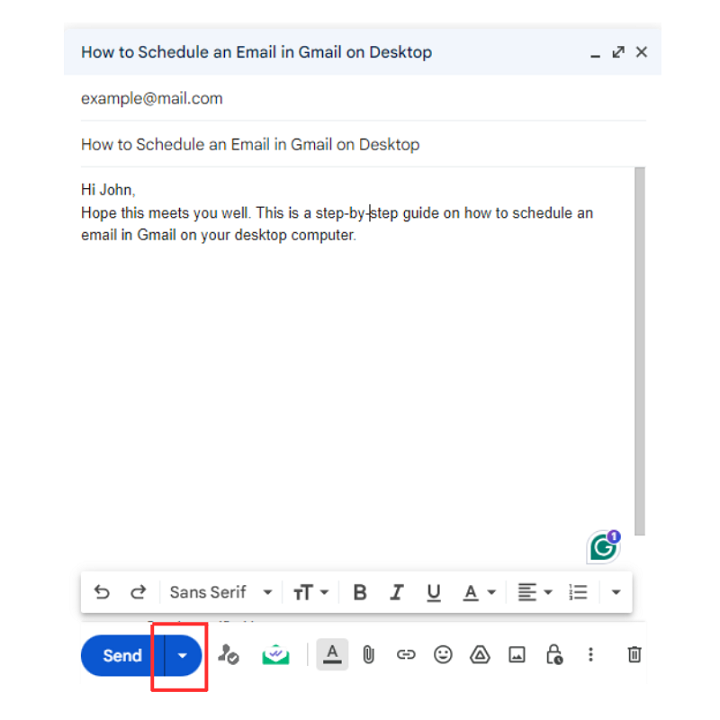Toggle italic formatting
720x720 pixels.
click(397, 592)
